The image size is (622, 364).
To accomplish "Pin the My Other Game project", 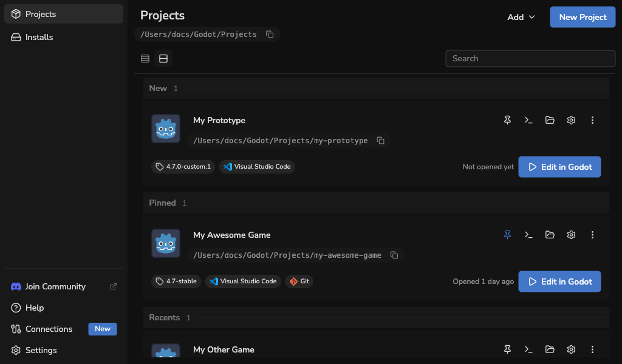I will tap(507, 349).
